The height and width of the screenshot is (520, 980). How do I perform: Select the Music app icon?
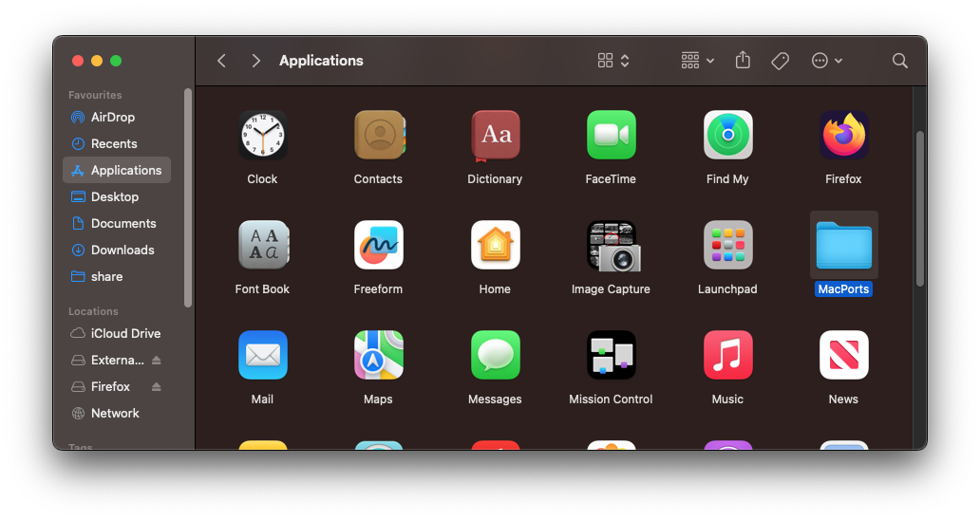pos(727,355)
